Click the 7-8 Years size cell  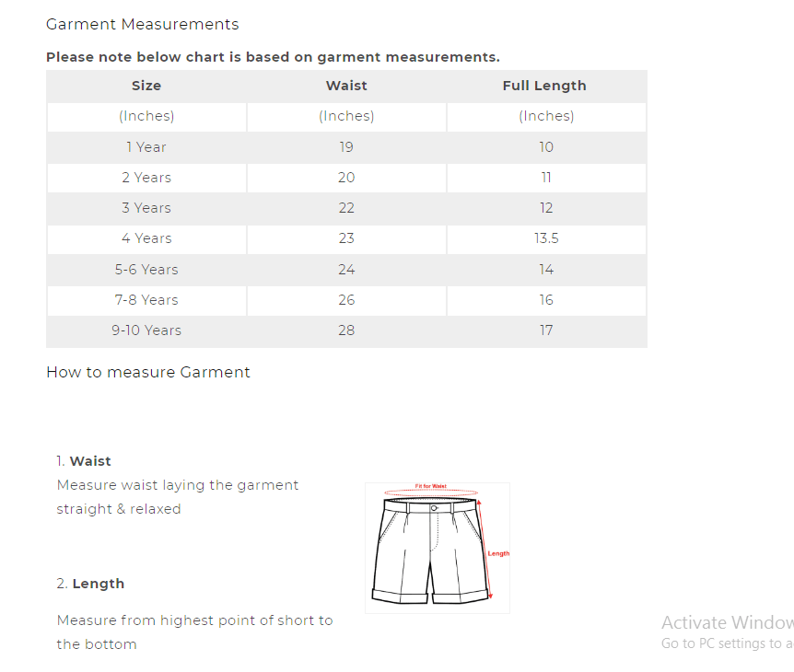click(x=146, y=300)
